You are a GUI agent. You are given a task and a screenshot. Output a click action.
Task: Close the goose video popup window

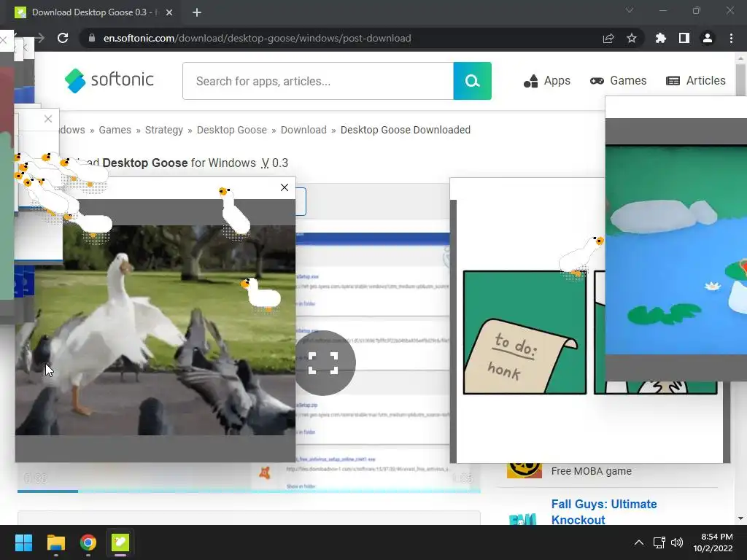285,187
